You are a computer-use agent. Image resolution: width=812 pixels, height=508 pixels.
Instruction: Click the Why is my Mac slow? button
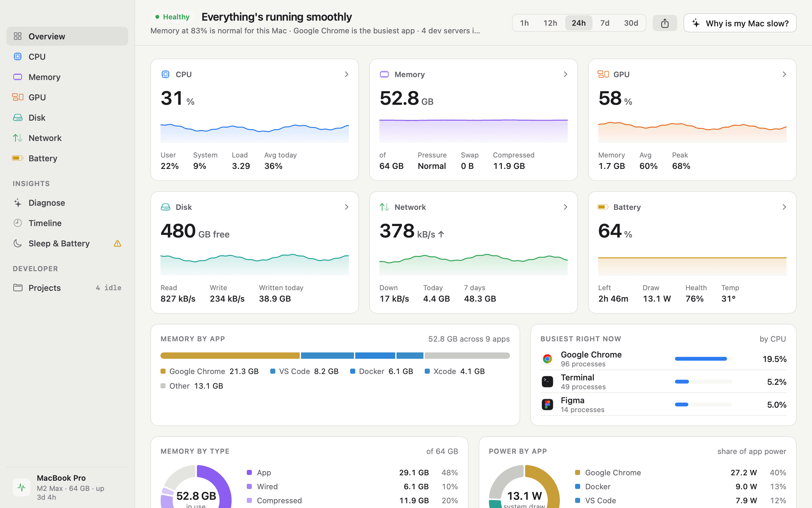click(740, 23)
